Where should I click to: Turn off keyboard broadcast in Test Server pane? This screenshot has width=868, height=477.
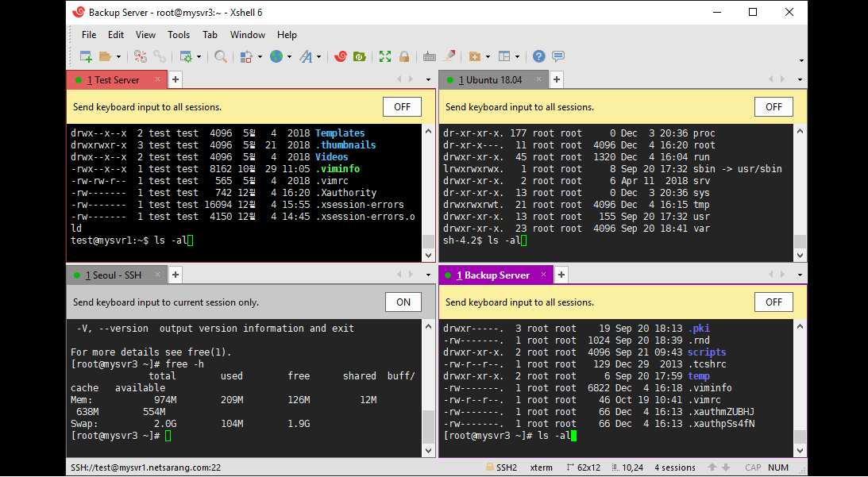403,106
